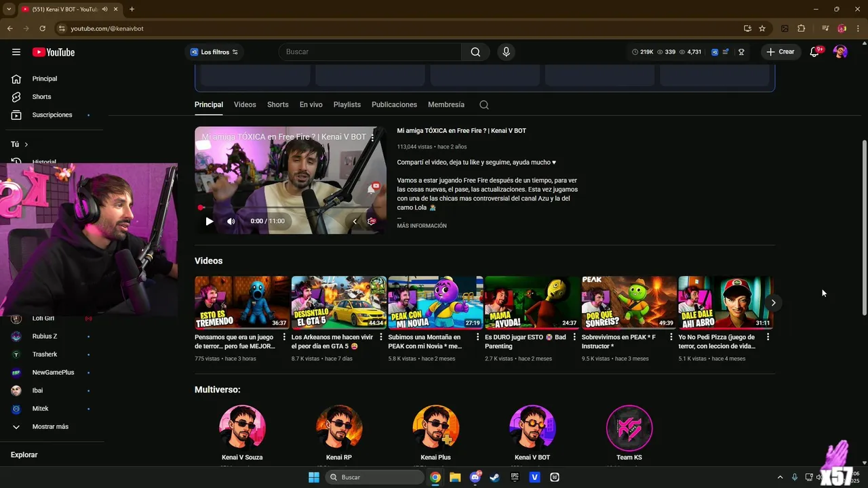Click the Crear button

(781, 52)
